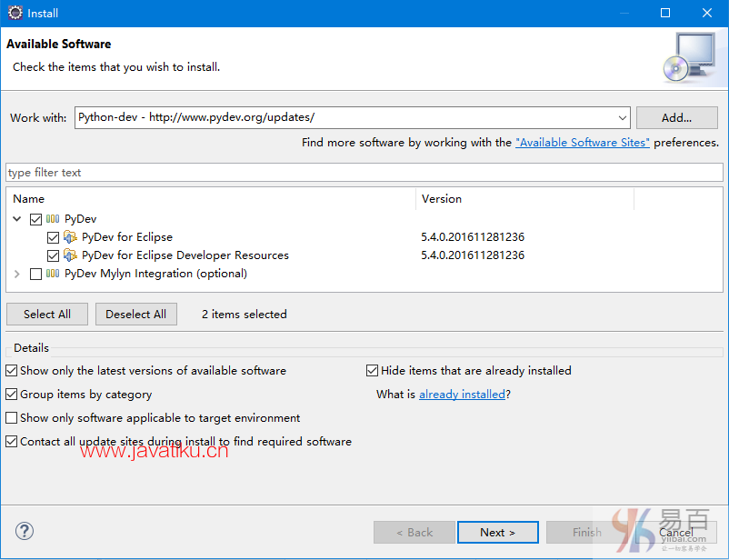Select the PyDev for Eclipse row label
The width and height of the screenshot is (729, 560).
coord(127,237)
